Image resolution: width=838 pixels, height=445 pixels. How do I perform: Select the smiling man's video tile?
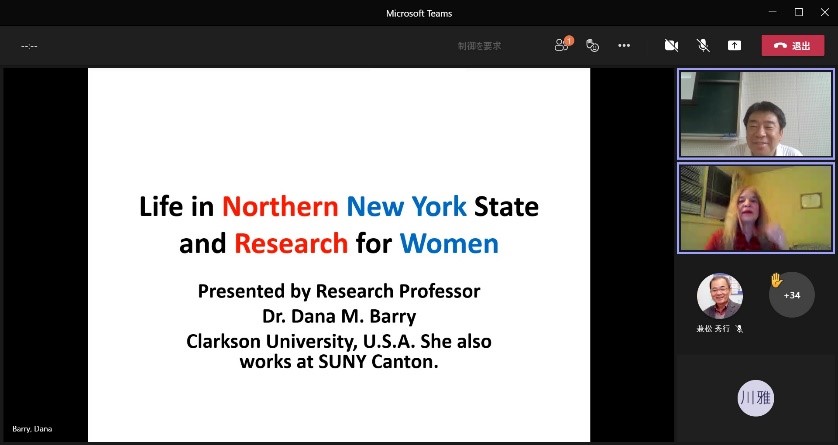tap(756, 114)
